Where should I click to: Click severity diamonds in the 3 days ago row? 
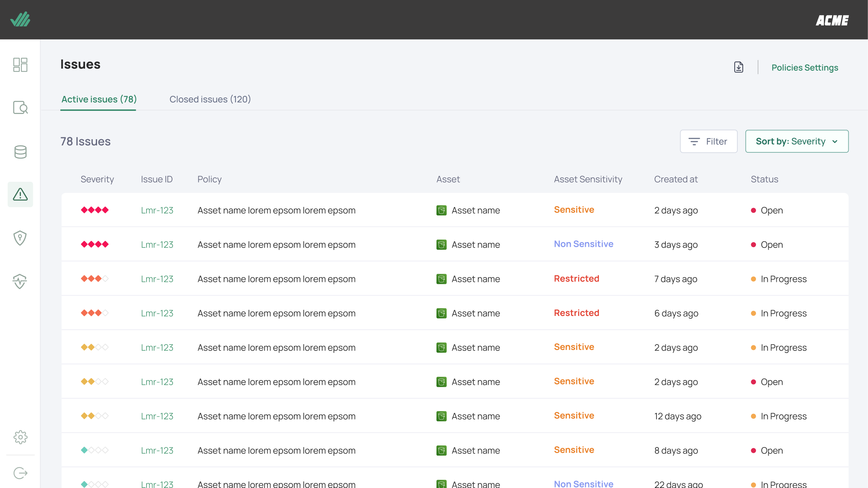pyautogui.click(x=95, y=244)
